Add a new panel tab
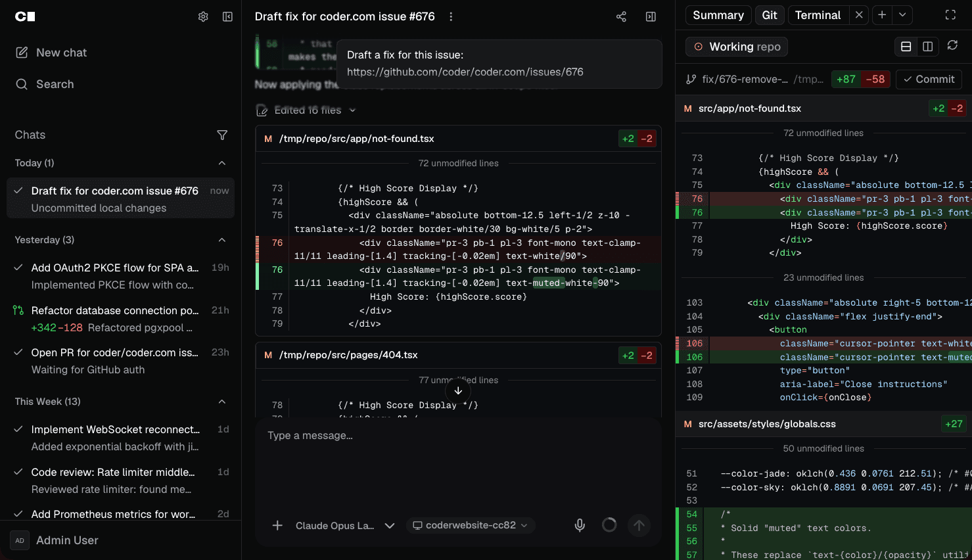 [882, 15]
